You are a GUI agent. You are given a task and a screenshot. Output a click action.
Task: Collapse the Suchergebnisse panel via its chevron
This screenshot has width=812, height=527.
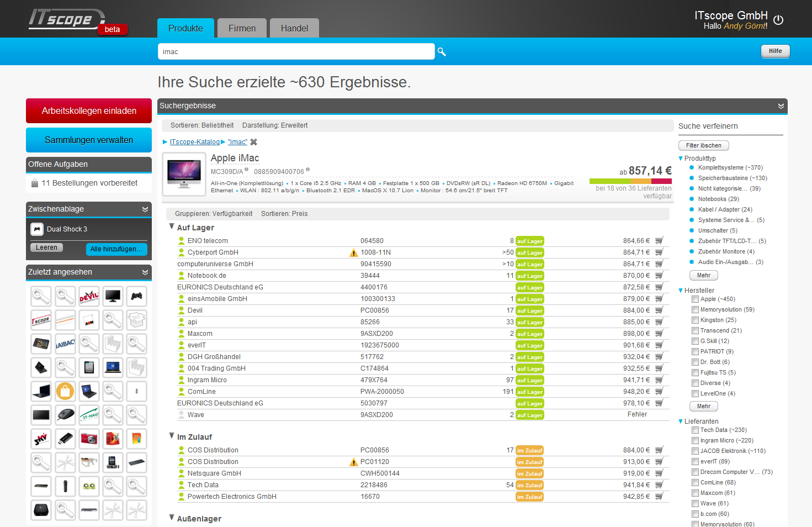click(781, 106)
